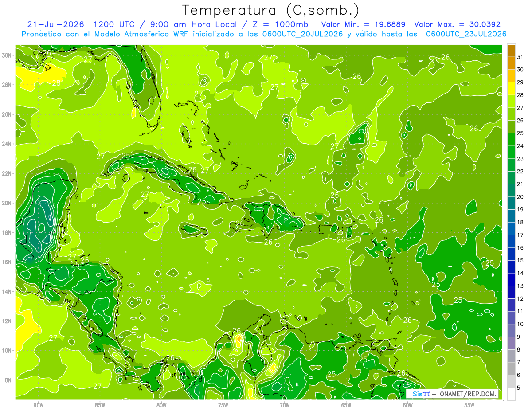This screenshot has width=532, height=411.
Task: Click the "8N" latitude axis label
Action: pyautogui.click(x=9, y=380)
